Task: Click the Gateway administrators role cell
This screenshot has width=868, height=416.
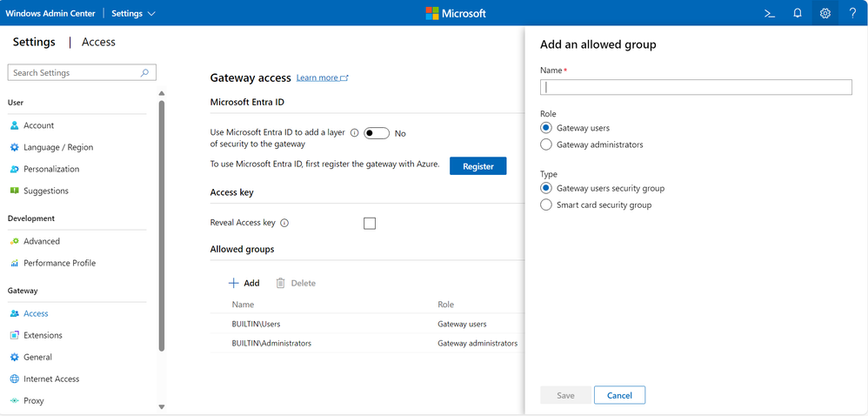Action: click(x=477, y=344)
